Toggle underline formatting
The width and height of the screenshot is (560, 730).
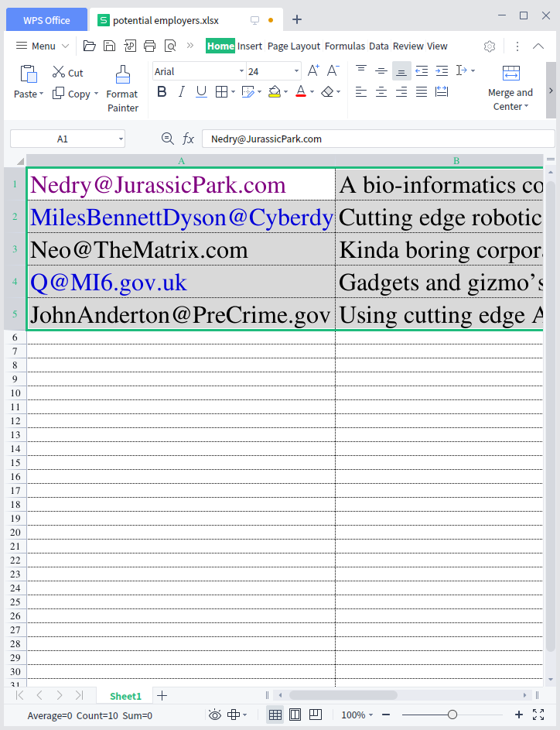point(201,91)
